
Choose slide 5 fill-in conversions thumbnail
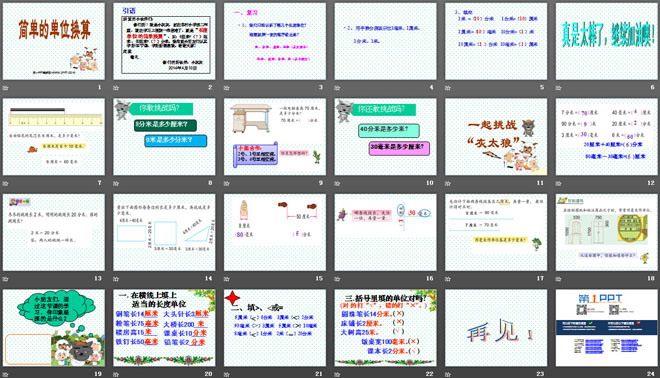point(496,41)
